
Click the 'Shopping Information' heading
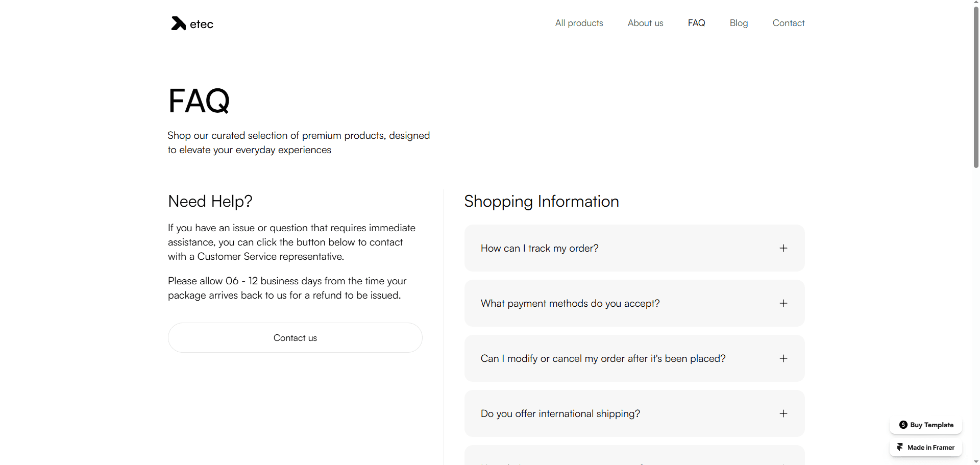542,201
